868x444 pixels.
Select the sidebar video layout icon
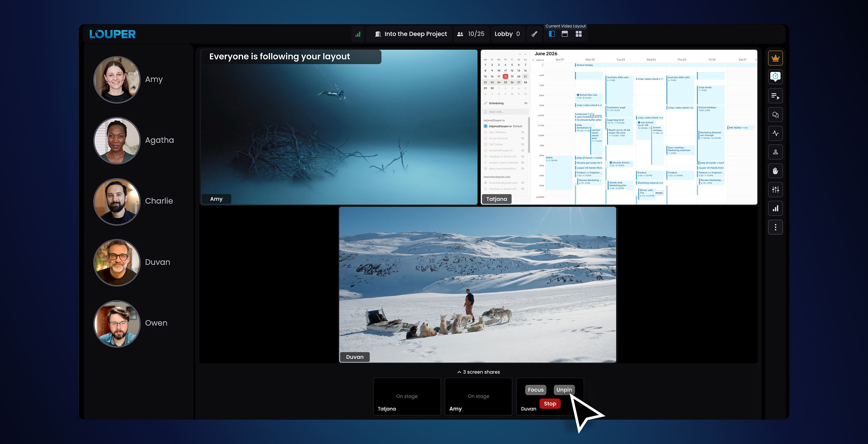[x=552, y=34]
